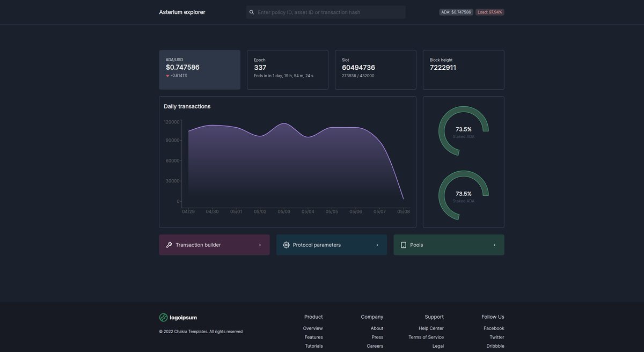This screenshot has width=644, height=352.
Task: Open the Dribbble footer link
Action: click(495, 346)
